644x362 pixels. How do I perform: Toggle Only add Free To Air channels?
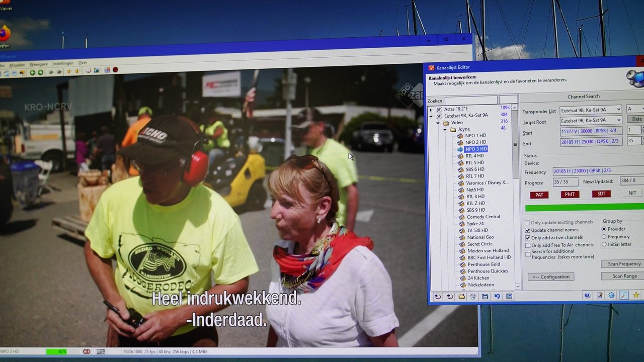pyautogui.click(x=528, y=245)
